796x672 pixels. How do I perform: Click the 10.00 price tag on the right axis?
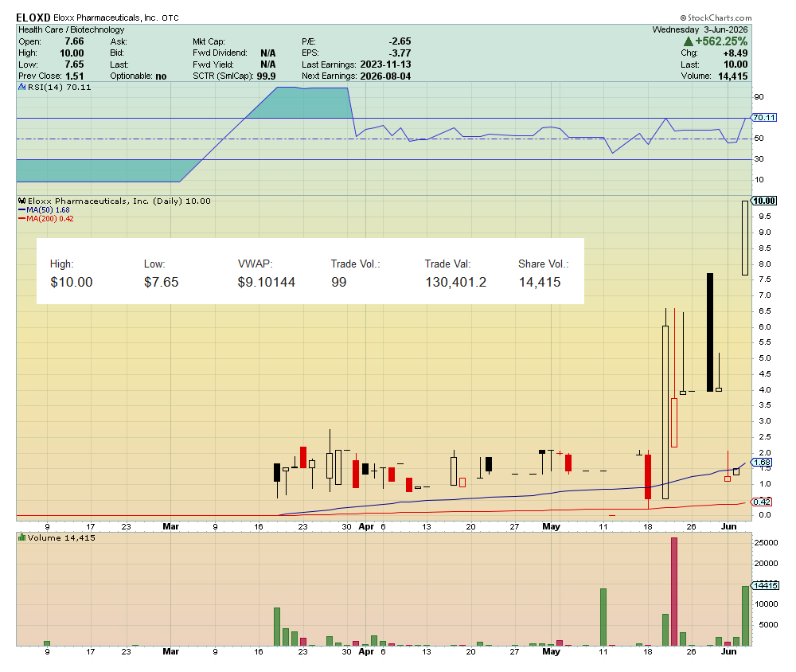[x=764, y=201]
